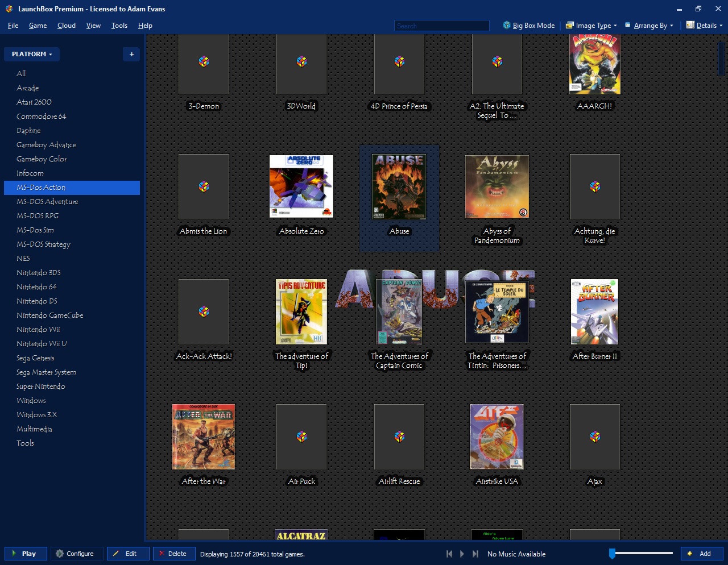Open the Details dropdown
This screenshot has height=565, width=728.
coord(704,25)
